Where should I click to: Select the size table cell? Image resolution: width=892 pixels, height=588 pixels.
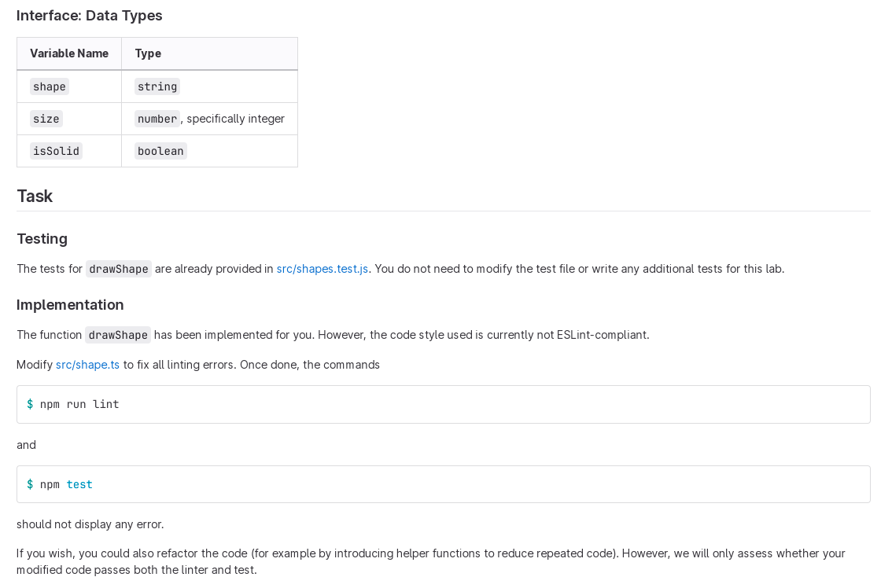69,119
